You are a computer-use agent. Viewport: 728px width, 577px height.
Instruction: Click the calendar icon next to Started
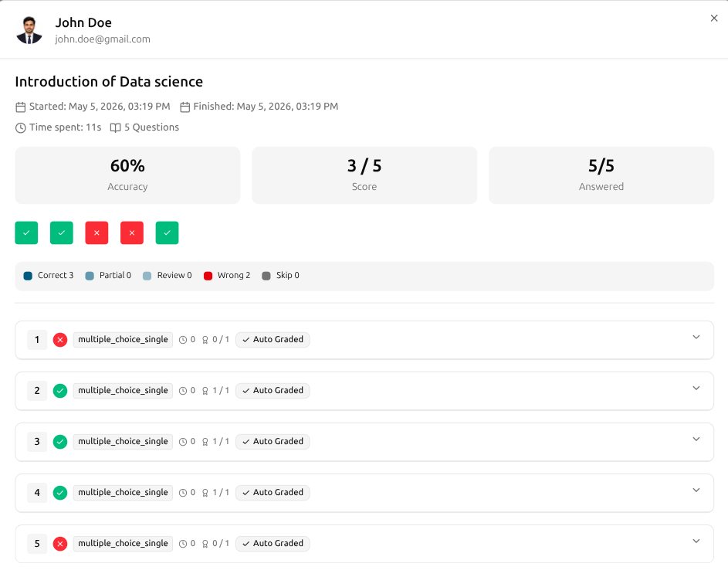point(20,107)
